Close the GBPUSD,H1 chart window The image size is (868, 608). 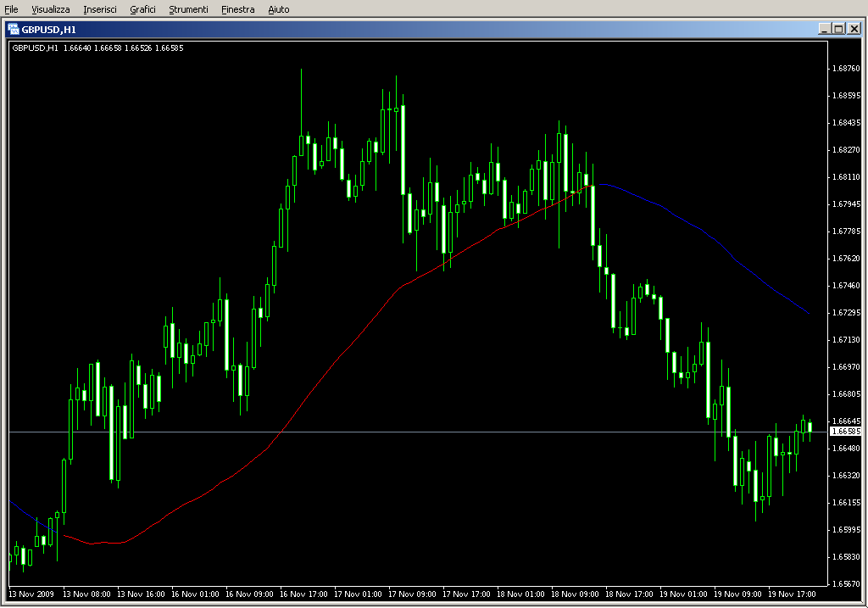854,29
